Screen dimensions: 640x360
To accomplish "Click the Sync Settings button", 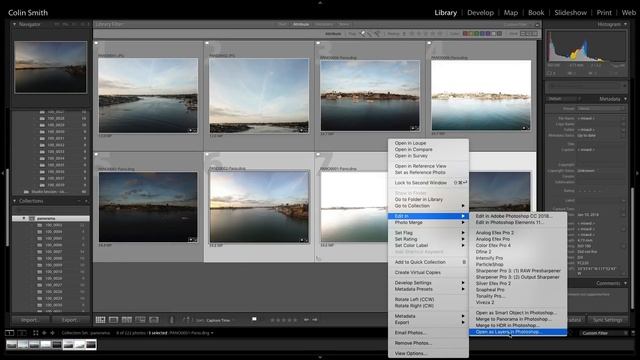I will pos(607,320).
